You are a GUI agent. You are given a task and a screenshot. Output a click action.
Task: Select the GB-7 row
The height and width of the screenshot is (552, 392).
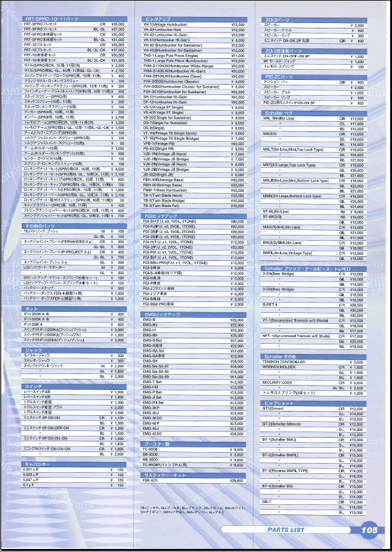pos(314,502)
